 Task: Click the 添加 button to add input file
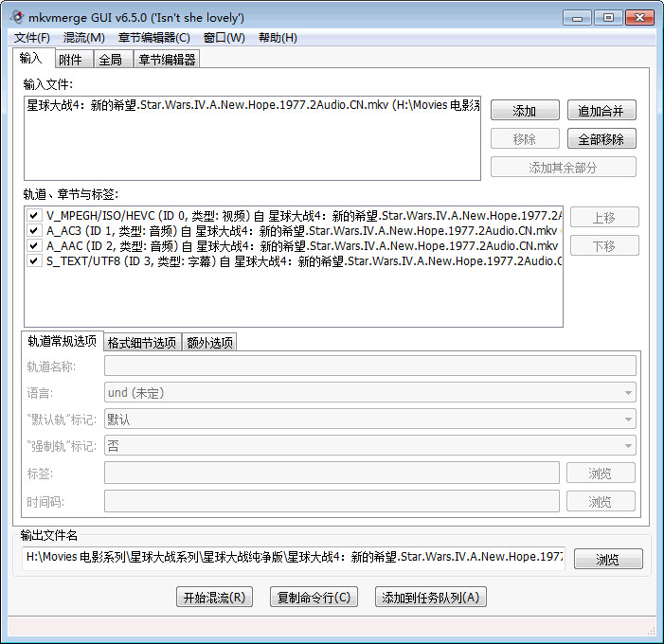click(524, 111)
